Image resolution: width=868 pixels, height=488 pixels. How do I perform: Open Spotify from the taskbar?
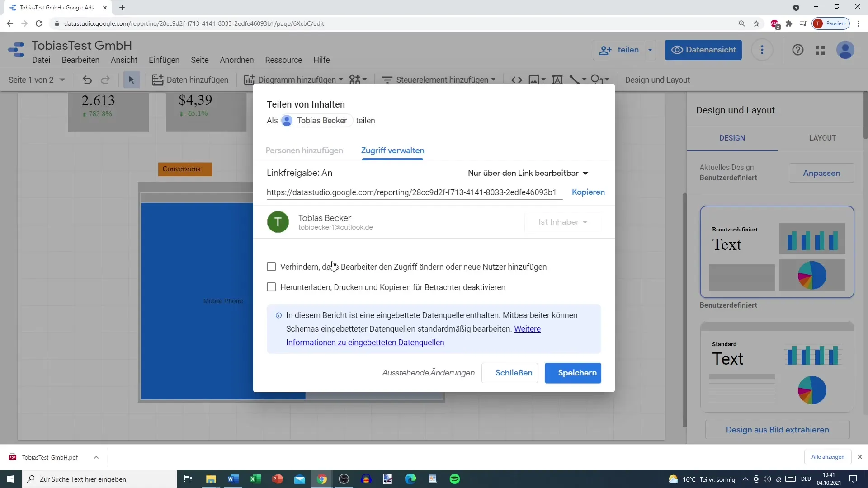tap(455, 479)
